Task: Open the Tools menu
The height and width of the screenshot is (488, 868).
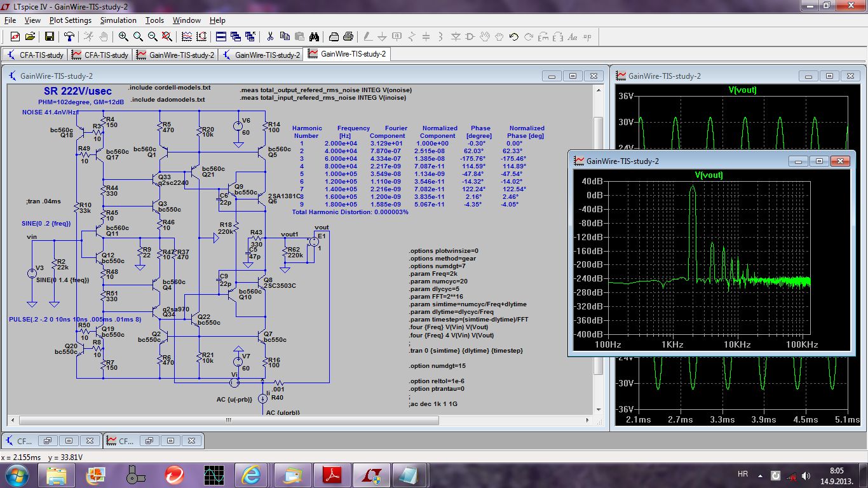Action: pyautogui.click(x=154, y=20)
